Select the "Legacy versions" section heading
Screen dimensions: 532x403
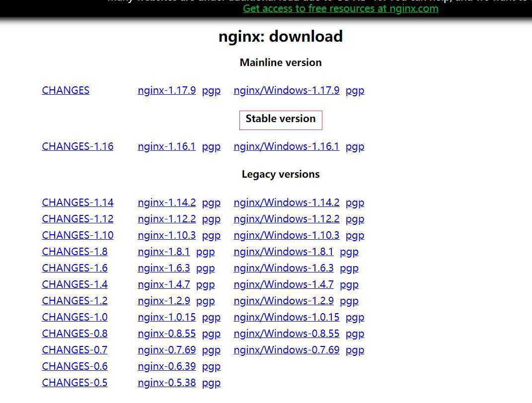click(281, 174)
